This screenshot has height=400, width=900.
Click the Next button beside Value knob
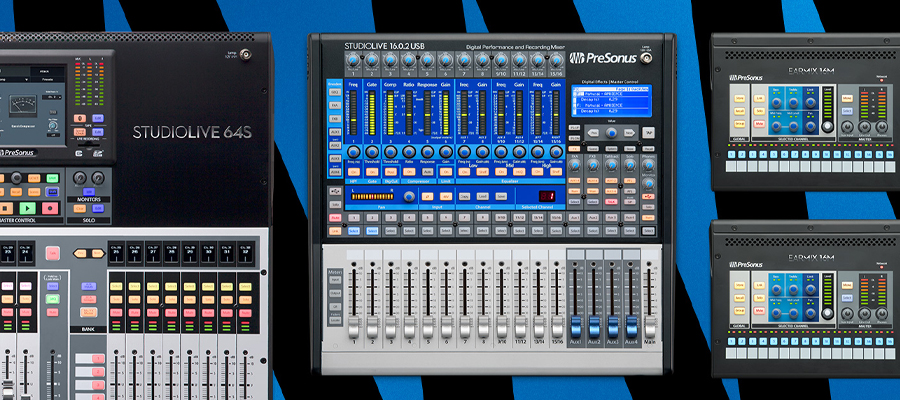[629, 133]
